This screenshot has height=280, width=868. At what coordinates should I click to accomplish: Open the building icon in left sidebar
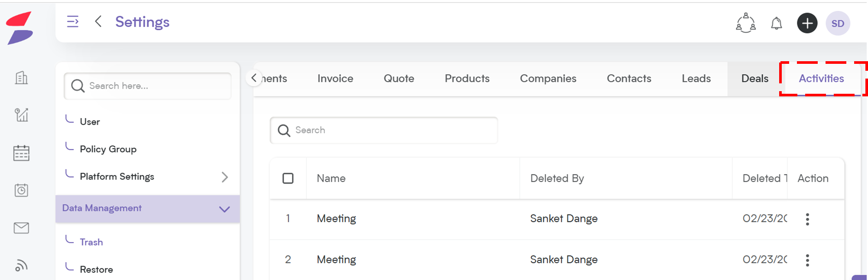(21, 78)
